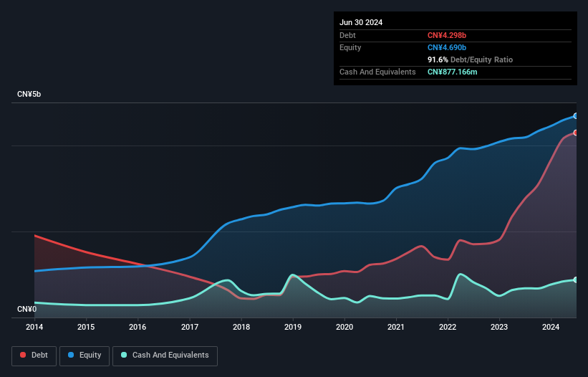Select the 2018 x-axis label

click(241, 327)
